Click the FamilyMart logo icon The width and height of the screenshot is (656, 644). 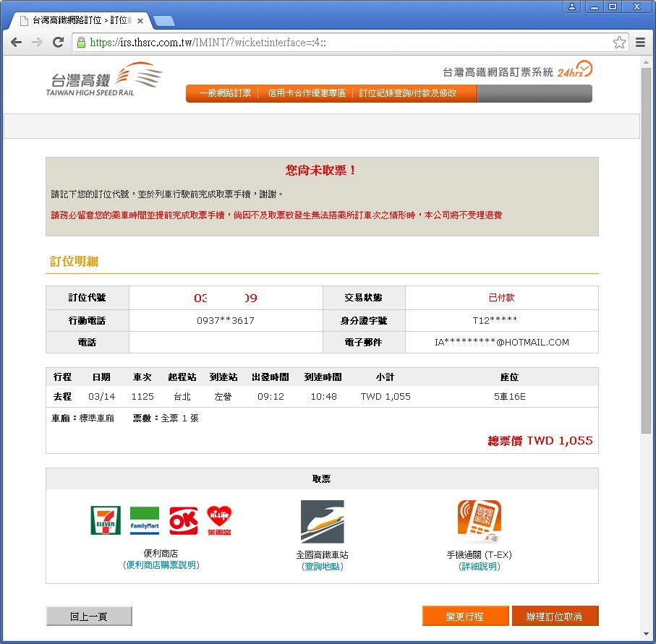(145, 520)
